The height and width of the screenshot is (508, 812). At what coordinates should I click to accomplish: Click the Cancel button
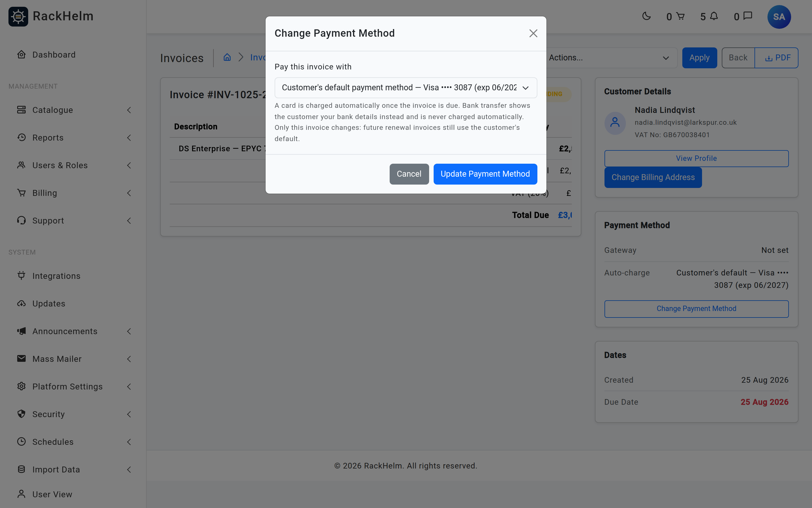point(409,174)
